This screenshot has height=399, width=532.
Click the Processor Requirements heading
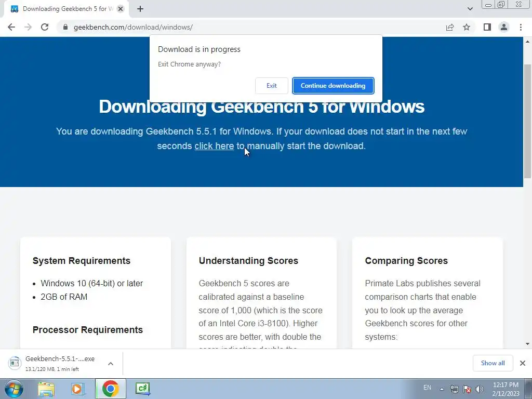(87, 330)
